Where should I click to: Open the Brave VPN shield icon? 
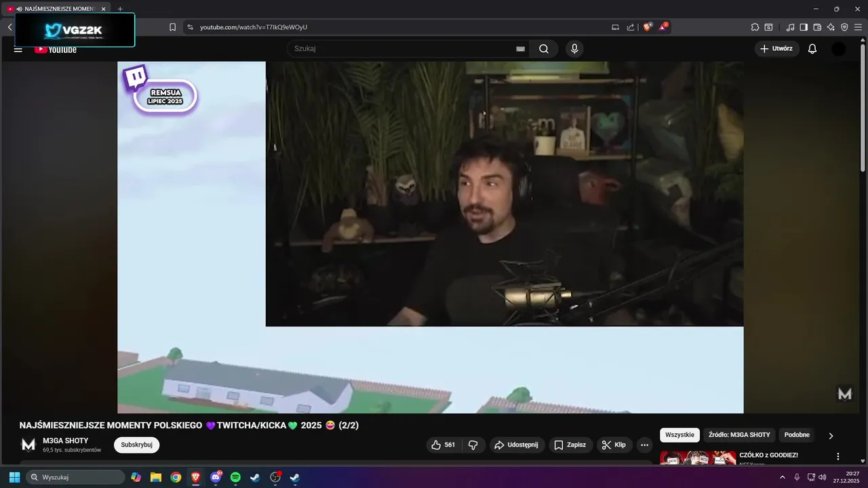coord(844,27)
